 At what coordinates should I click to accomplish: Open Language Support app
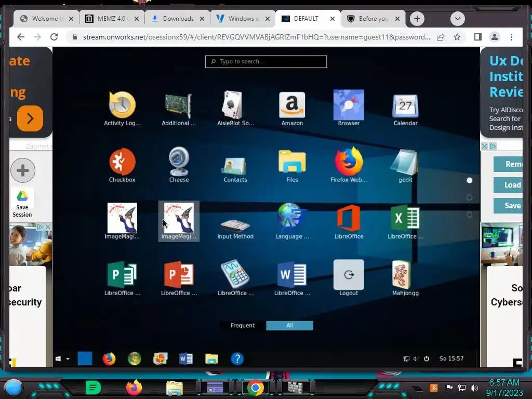[x=292, y=221]
